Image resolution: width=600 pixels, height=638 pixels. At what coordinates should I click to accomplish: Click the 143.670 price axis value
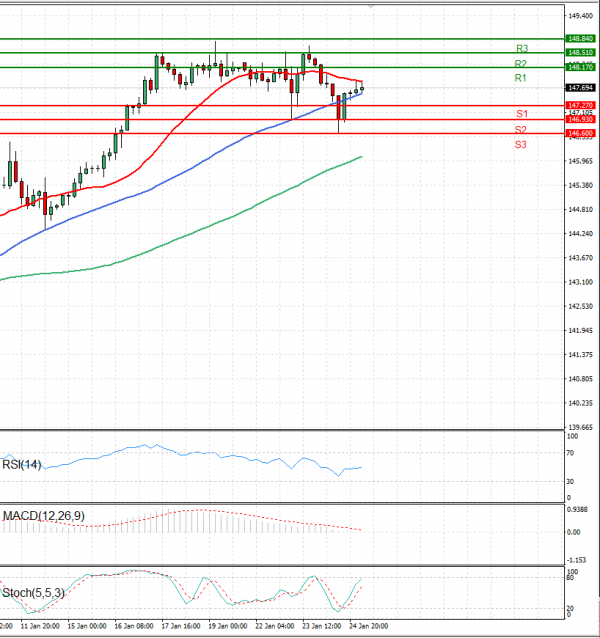580,258
